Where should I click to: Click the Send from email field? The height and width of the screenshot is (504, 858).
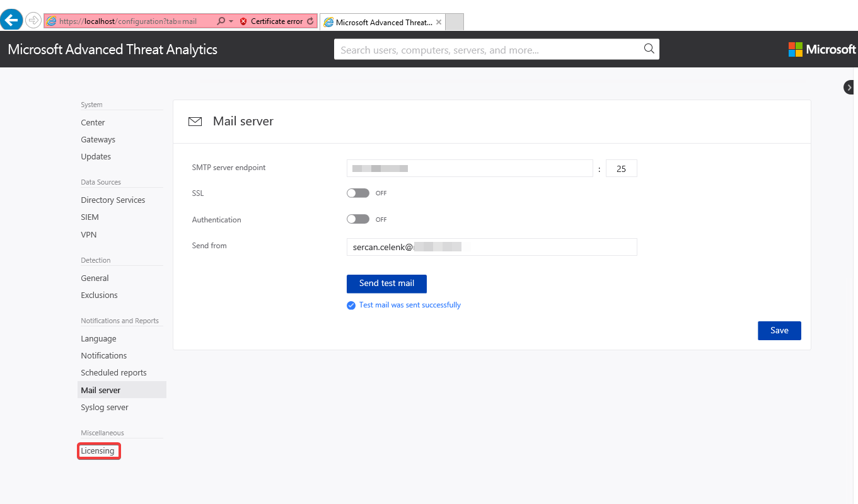[491, 247]
